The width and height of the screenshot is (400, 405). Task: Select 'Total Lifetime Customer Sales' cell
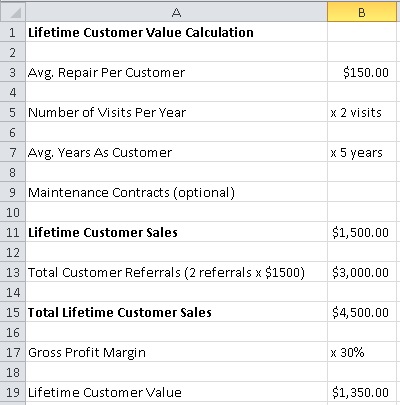[176, 312]
